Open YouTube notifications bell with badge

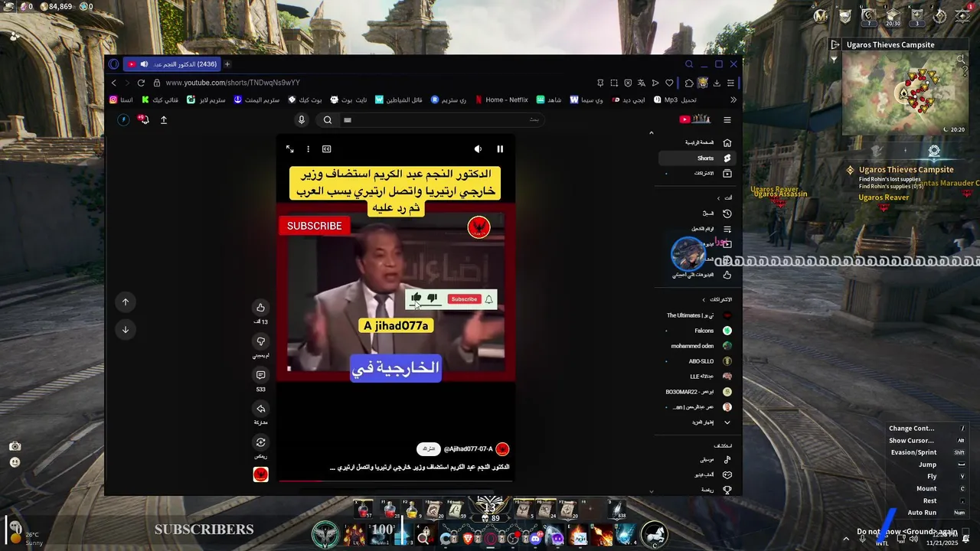click(x=143, y=119)
